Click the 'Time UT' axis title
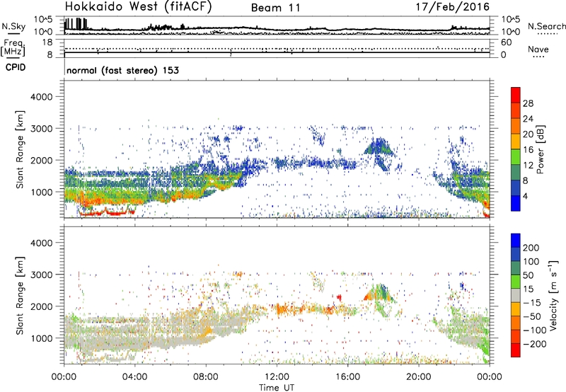 pos(277,388)
